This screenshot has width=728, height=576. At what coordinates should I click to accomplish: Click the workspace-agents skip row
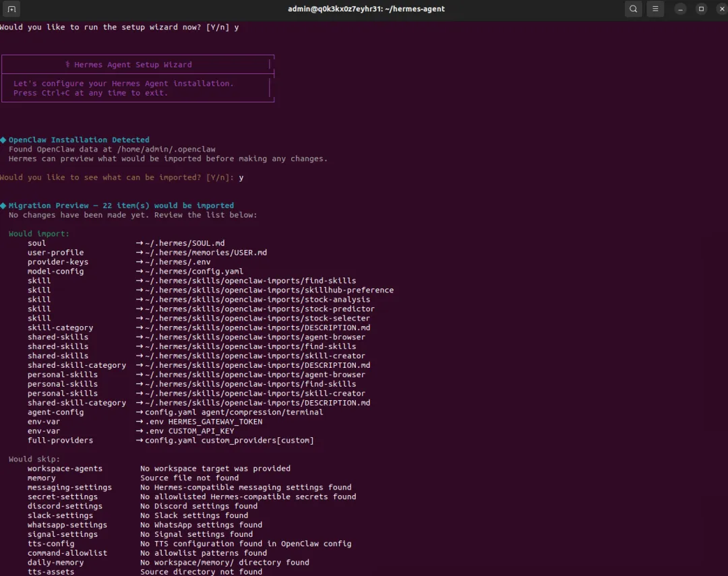[159, 469]
